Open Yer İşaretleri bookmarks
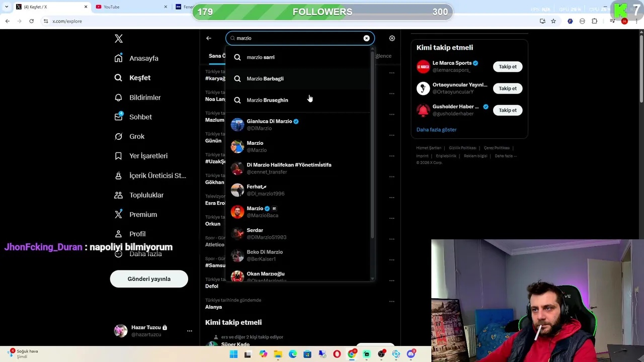 coord(141,156)
